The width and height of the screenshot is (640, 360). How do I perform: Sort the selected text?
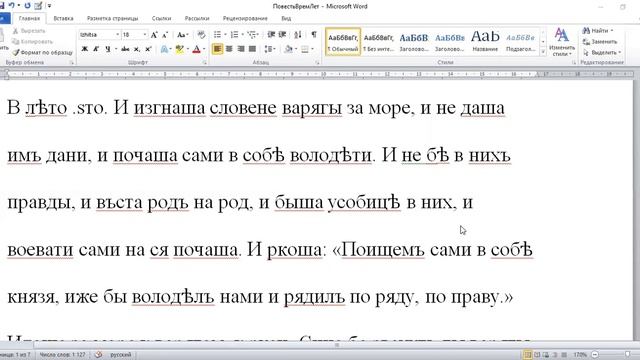coord(298,35)
